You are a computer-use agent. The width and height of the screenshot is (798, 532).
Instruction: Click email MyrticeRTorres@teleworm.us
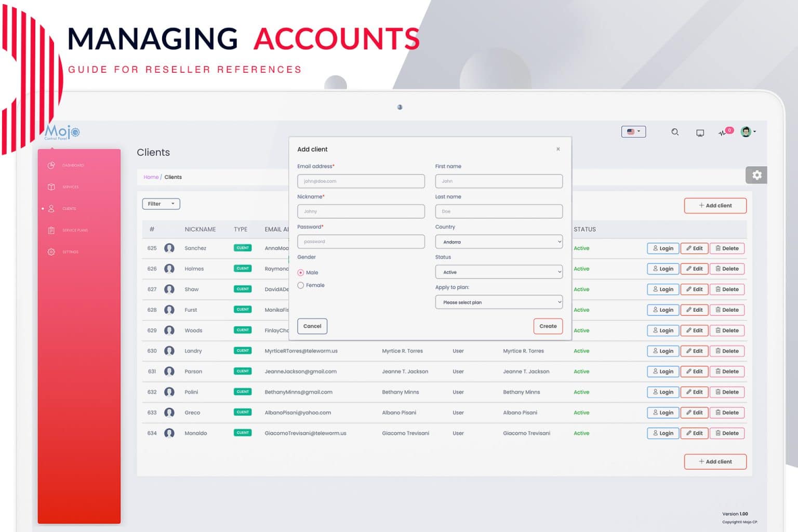[301, 351]
